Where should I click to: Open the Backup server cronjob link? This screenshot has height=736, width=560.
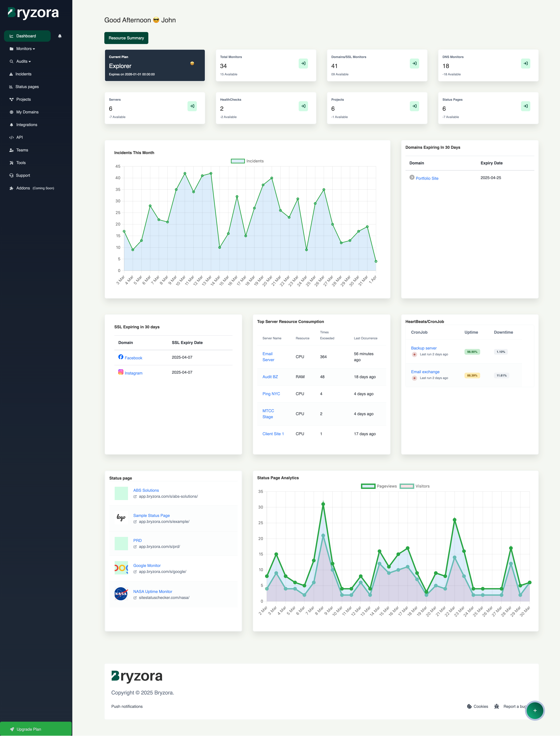point(424,348)
